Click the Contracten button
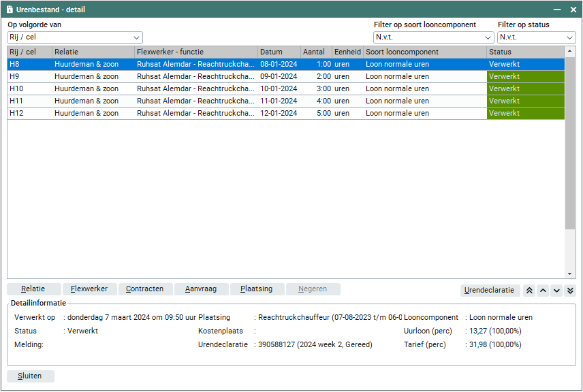 coord(145,289)
